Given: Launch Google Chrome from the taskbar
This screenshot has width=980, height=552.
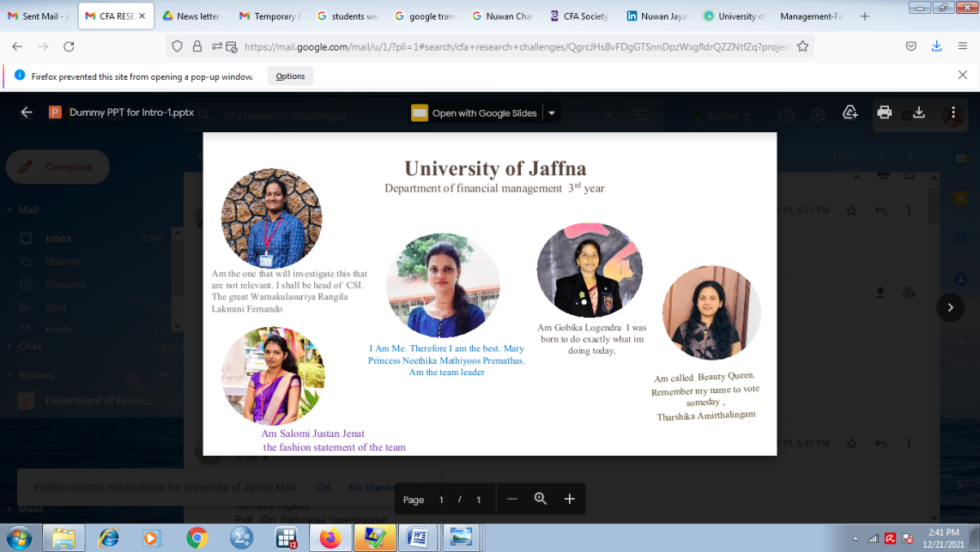Looking at the screenshot, I should pyautogui.click(x=197, y=538).
